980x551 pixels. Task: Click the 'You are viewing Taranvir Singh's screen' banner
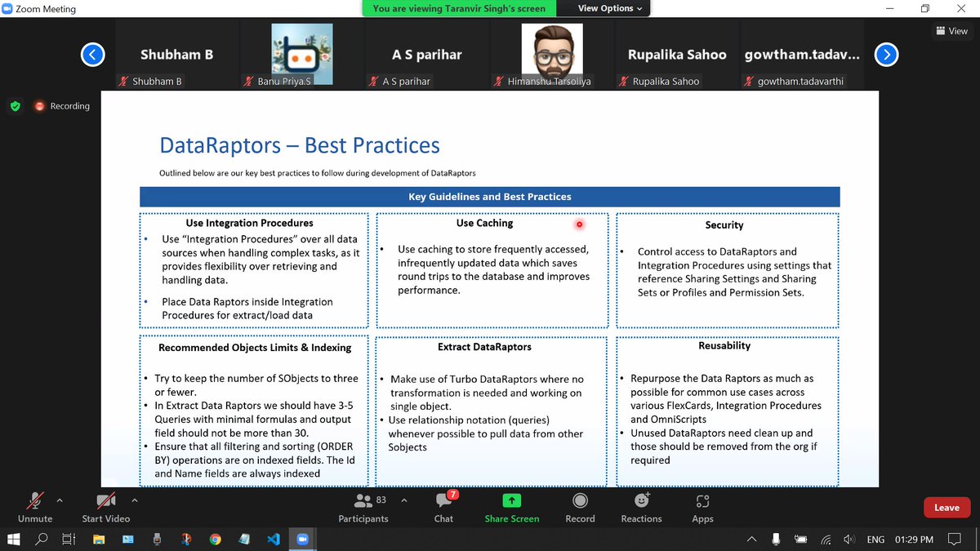459,8
